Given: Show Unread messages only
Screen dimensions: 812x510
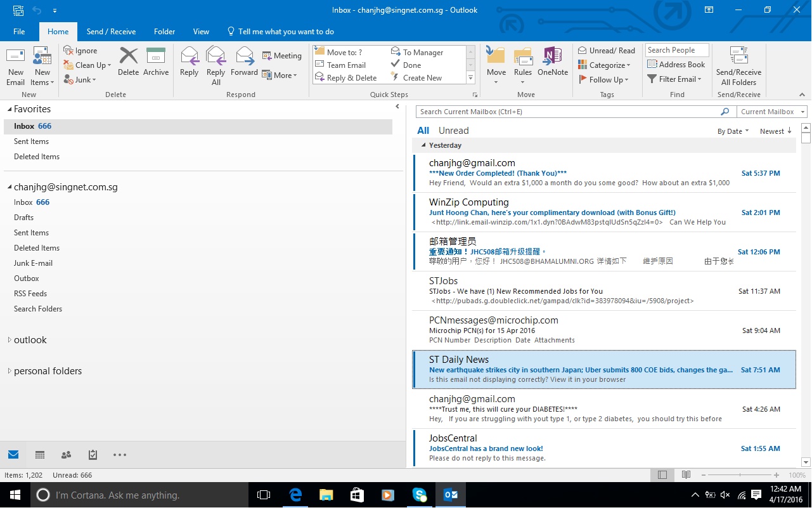Looking at the screenshot, I should point(454,131).
